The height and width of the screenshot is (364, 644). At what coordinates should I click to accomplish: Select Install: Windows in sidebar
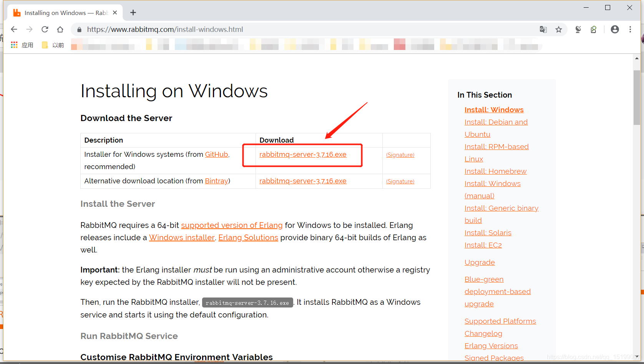pos(494,110)
